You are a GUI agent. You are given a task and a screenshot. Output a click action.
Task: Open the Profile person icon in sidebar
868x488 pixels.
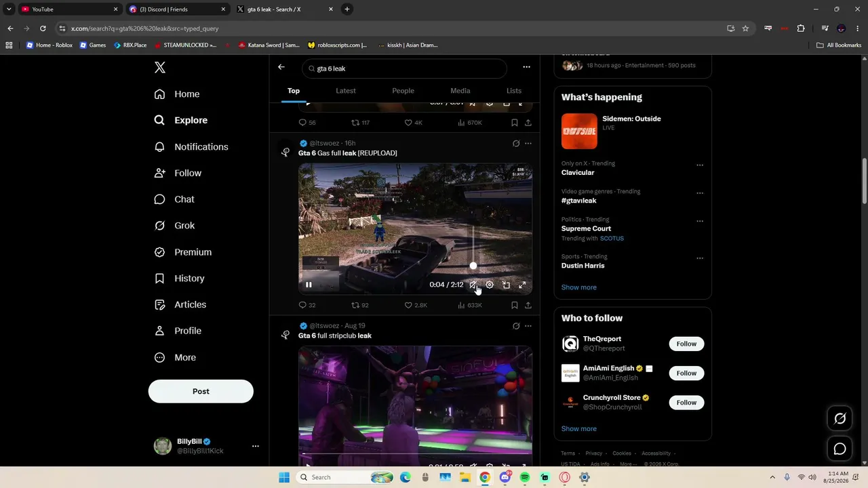[x=159, y=331]
